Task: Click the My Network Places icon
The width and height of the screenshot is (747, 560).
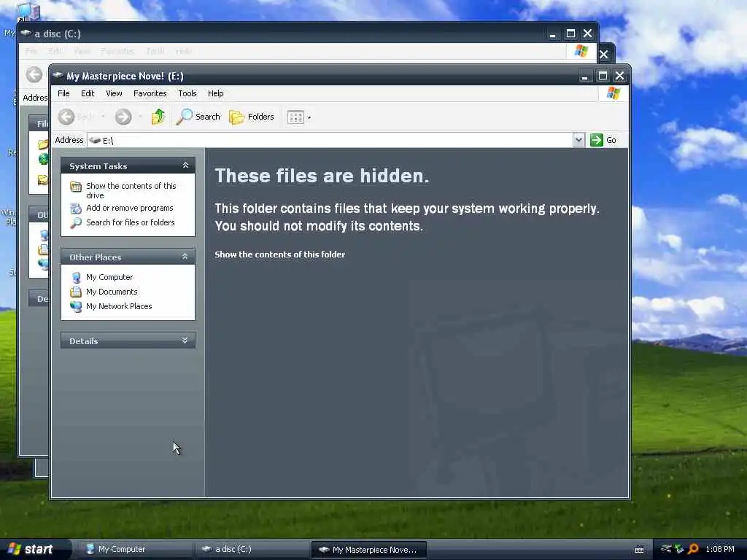Action: pyautogui.click(x=76, y=306)
